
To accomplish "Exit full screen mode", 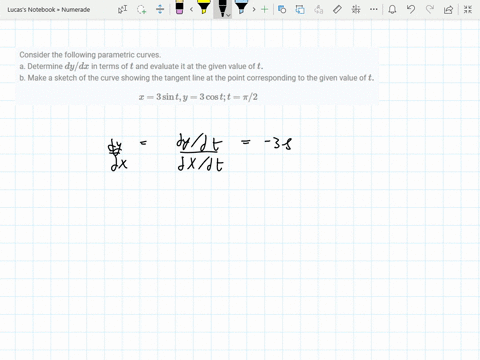I will click(468, 9).
